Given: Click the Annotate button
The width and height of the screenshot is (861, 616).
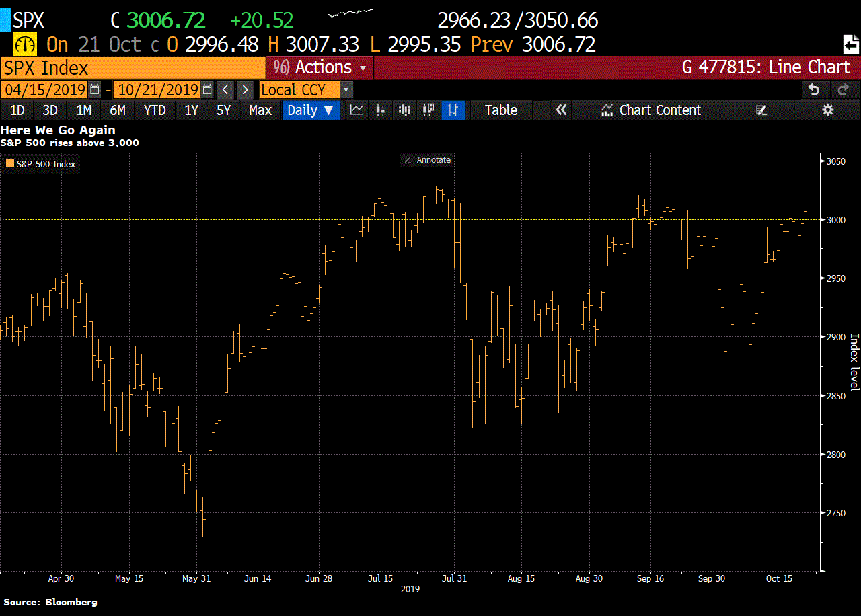Looking at the screenshot, I should (426, 160).
